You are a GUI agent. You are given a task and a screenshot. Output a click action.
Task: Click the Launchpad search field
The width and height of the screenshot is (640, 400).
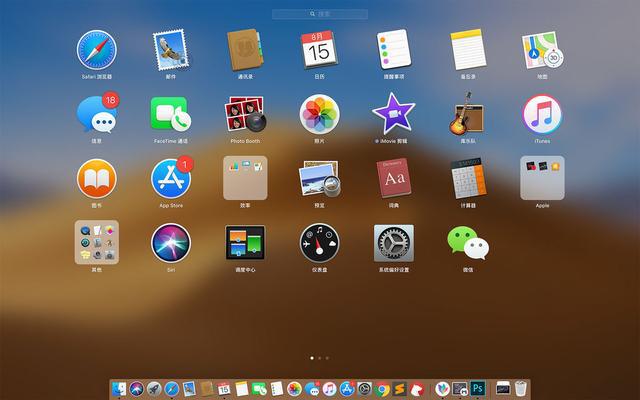pos(320,14)
